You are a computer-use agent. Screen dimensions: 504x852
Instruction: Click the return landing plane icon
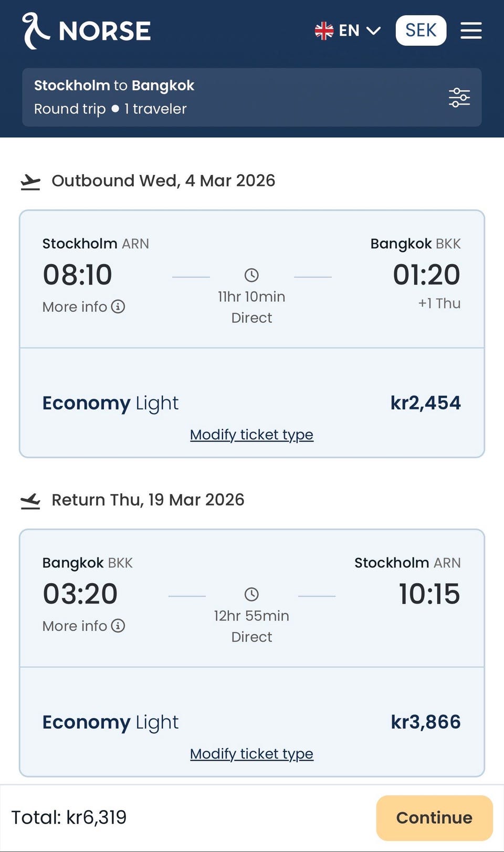click(x=30, y=501)
